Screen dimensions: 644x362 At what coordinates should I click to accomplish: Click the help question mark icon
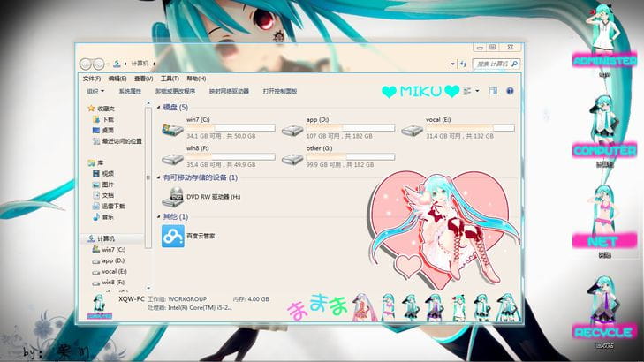pyautogui.click(x=510, y=91)
